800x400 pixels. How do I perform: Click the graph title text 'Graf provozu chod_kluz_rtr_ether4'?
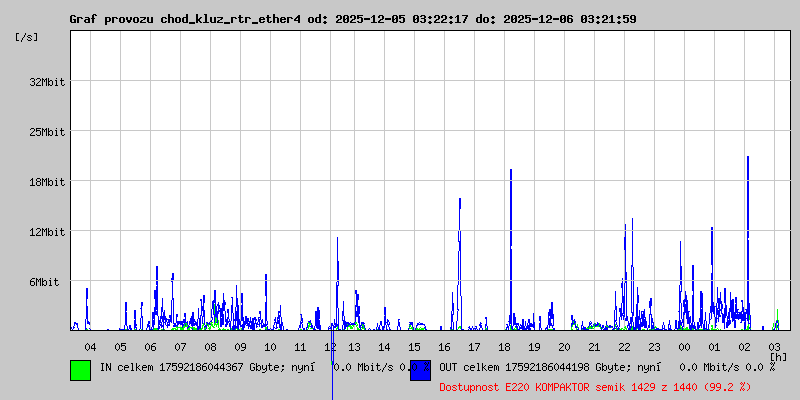(x=184, y=19)
